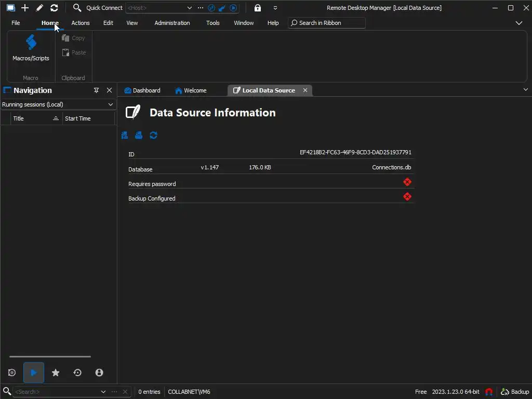Screen dimensions: 532x399
Task: Click the Search in Ribbon box
Action: click(327, 23)
